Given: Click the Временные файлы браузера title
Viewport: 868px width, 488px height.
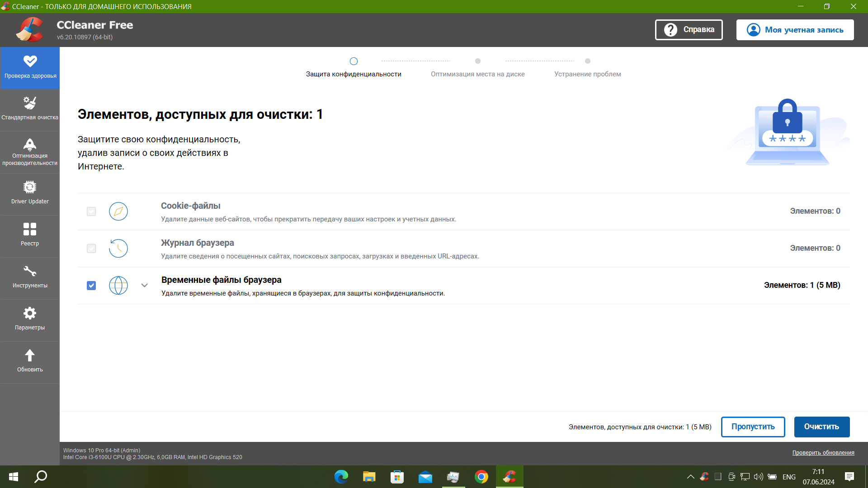Looking at the screenshot, I should coord(222,280).
